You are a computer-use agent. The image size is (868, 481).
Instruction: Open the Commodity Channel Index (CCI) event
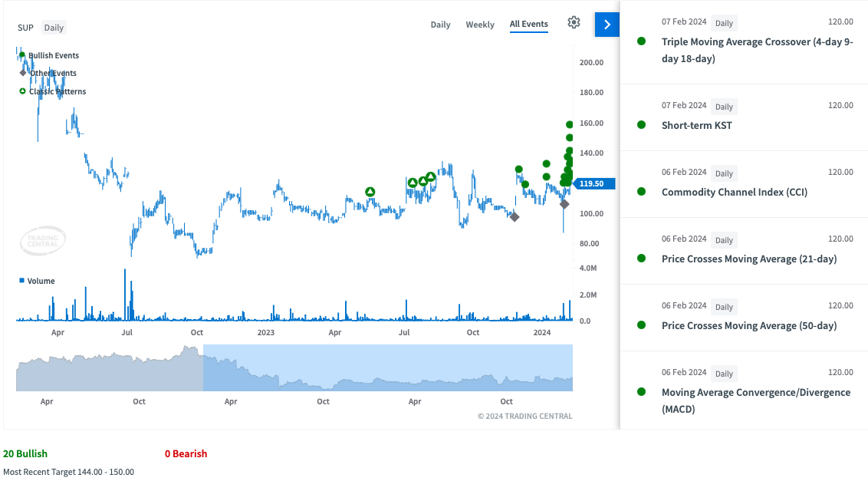(x=735, y=192)
